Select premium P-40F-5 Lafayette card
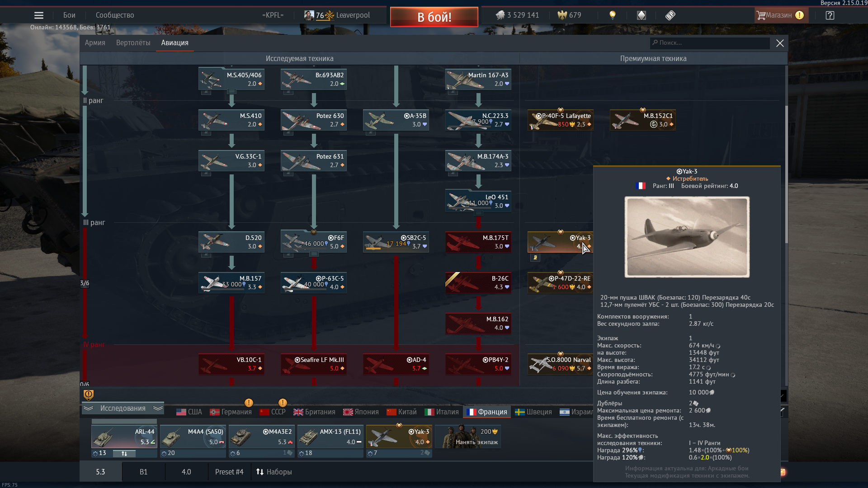This screenshot has width=868, height=488. pos(561,120)
